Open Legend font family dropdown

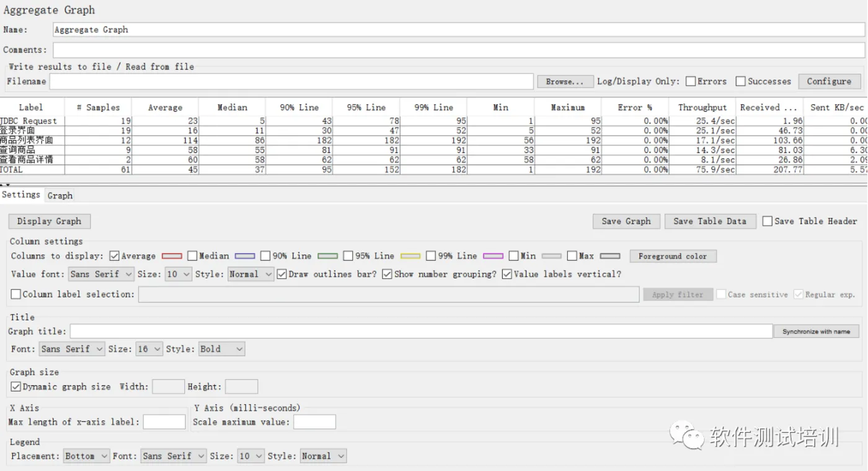tap(174, 456)
